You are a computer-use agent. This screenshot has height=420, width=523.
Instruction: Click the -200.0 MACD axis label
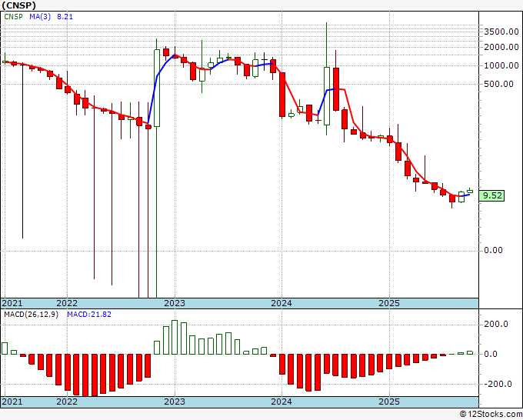coord(498,384)
